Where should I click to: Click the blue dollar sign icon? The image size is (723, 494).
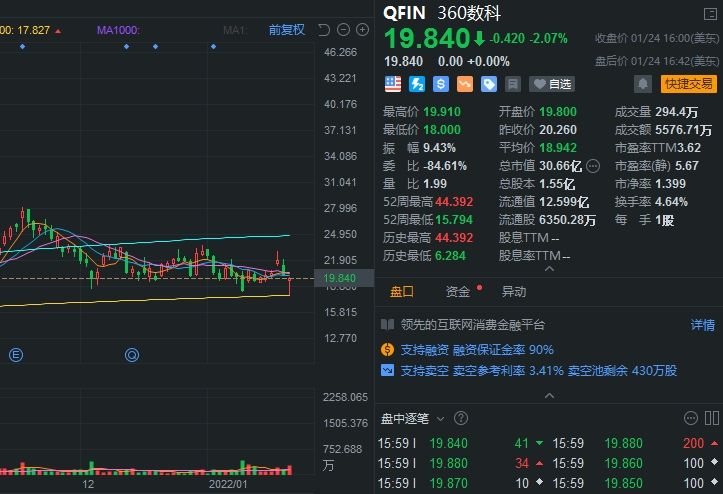pyautogui.click(x=440, y=84)
